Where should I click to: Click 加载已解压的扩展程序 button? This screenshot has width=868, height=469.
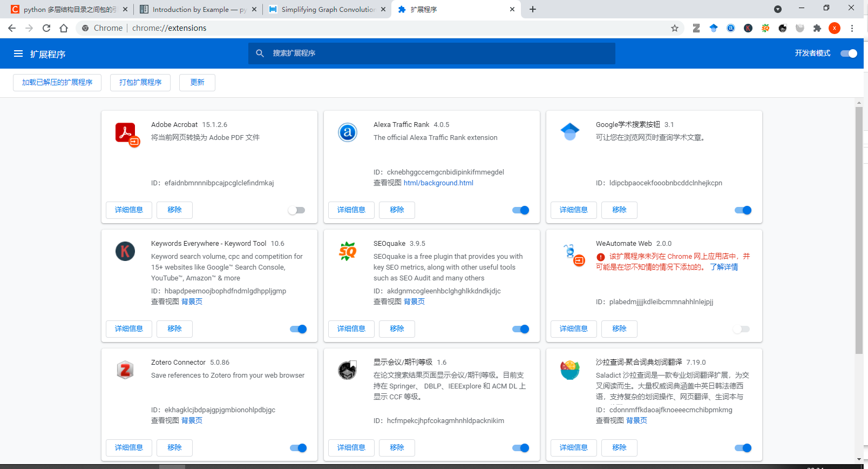tap(57, 83)
